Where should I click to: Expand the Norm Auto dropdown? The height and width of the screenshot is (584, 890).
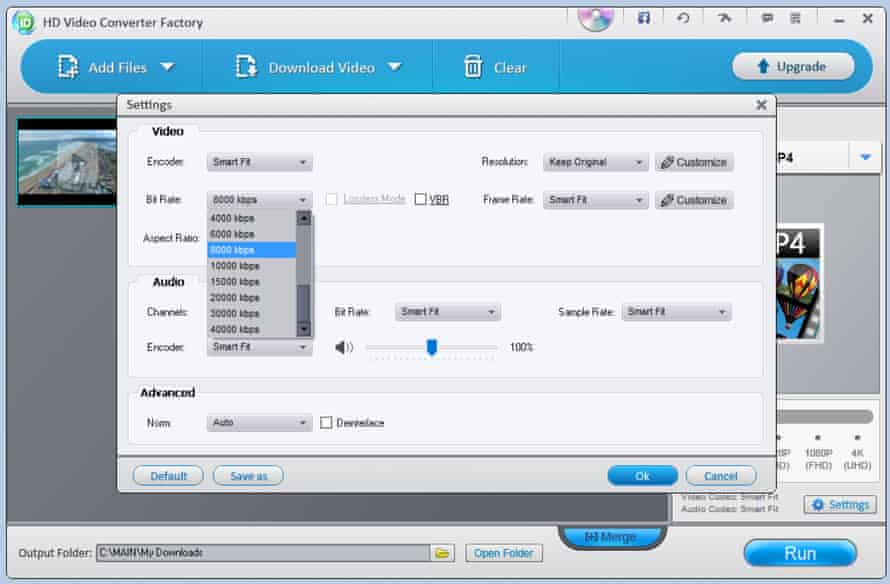pyautogui.click(x=260, y=423)
